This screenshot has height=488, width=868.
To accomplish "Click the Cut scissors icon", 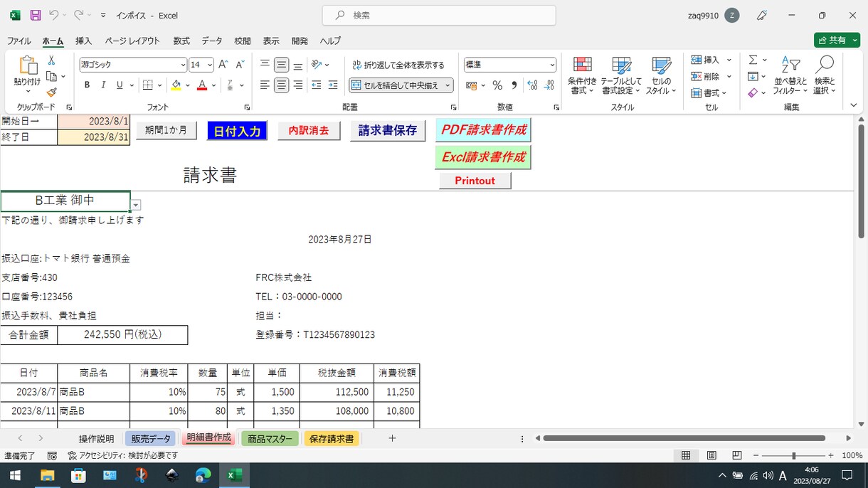I will (51, 60).
